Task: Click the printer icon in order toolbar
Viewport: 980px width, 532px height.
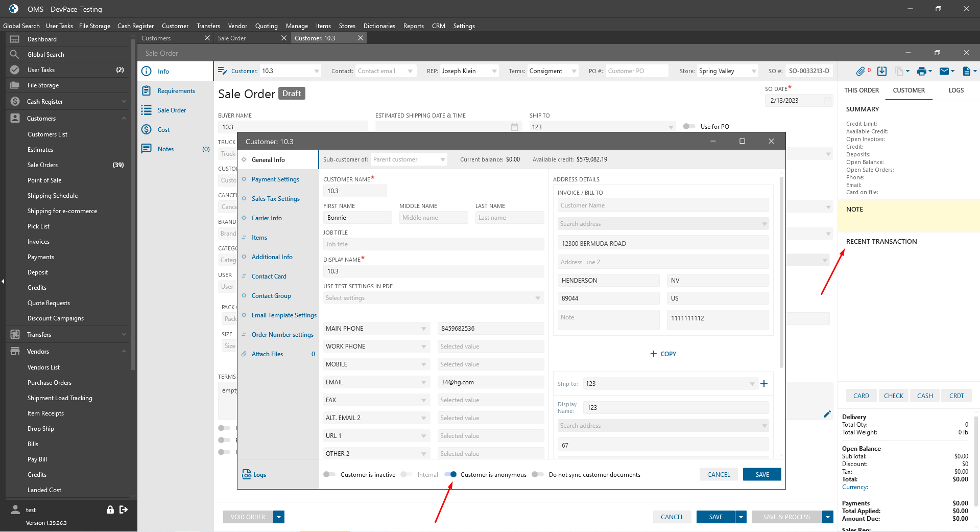Action: coord(921,71)
